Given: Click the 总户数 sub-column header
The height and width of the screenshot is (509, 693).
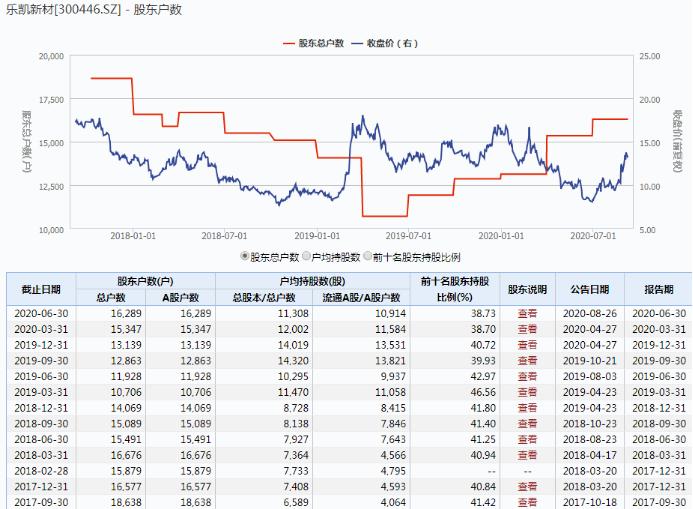Looking at the screenshot, I should 110,297.
